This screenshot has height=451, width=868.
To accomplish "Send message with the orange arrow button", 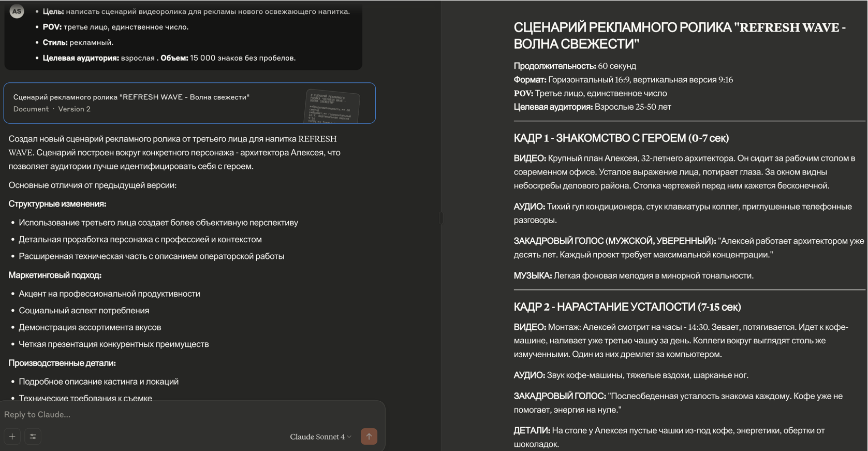I will [x=369, y=437].
